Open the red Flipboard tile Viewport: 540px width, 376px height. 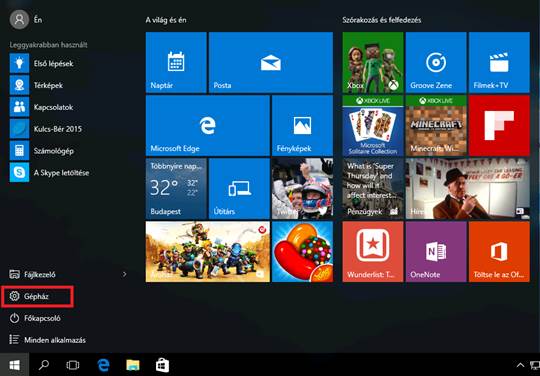[x=499, y=126]
